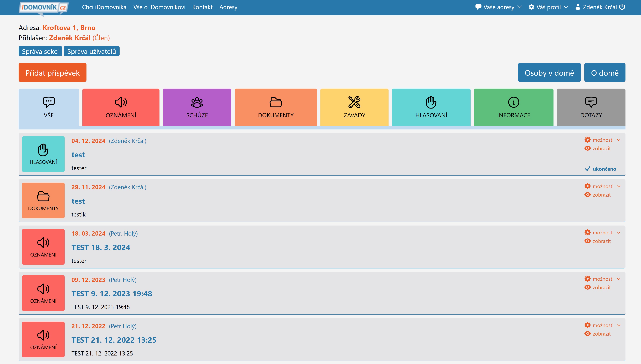Open the Správa uživatelů button
Screen dimensions: 641x364
[92, 51]
